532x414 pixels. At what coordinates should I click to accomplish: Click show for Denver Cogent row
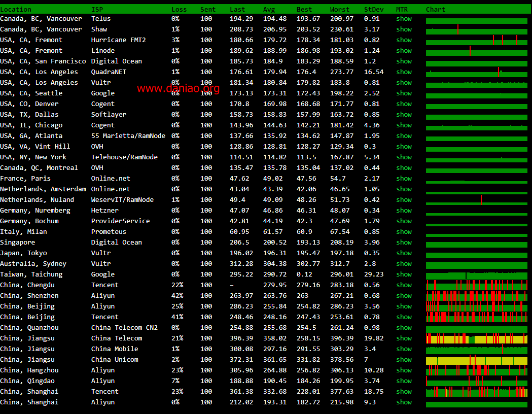(x=404, y=104)
